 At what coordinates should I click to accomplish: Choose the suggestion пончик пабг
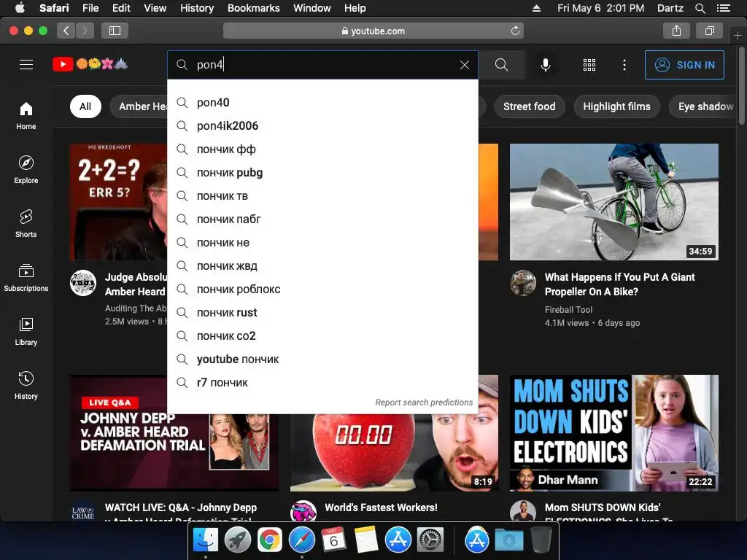[x=322, y=219]
